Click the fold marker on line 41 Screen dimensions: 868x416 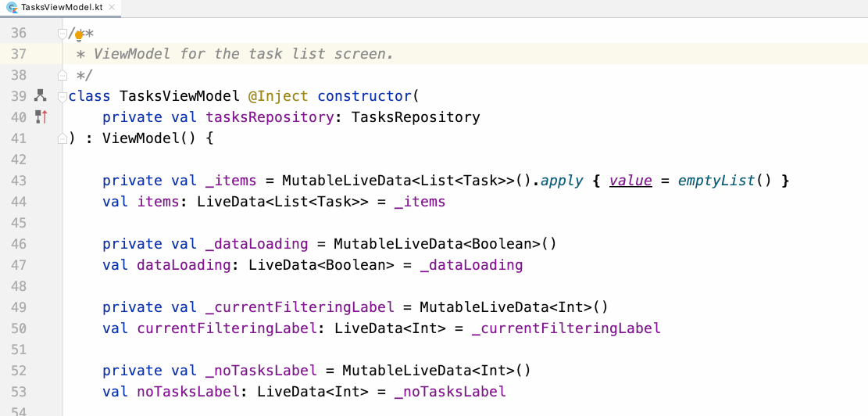pos(62,138)
